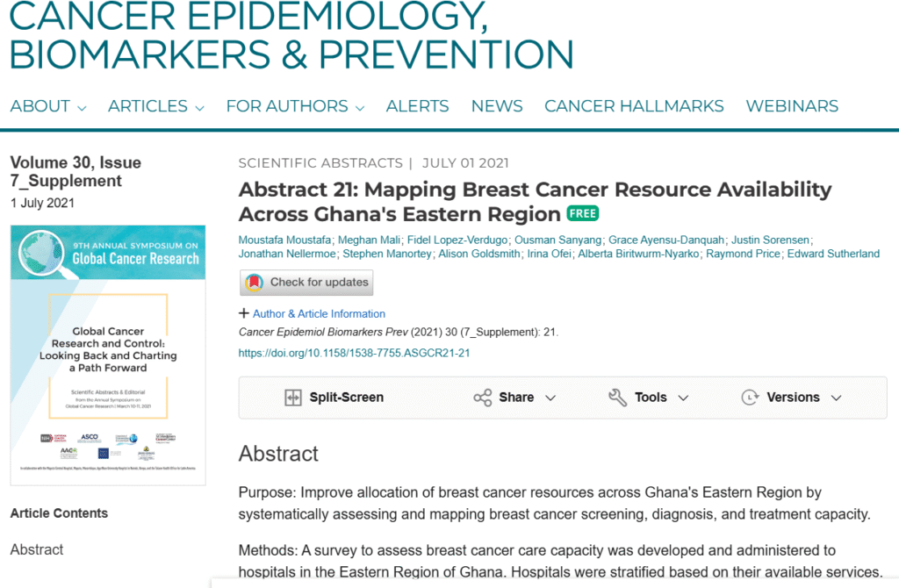Screen dimensions: 899x588
Task: Open the FOR AUTHORS menu
Action: coord(295,106)
